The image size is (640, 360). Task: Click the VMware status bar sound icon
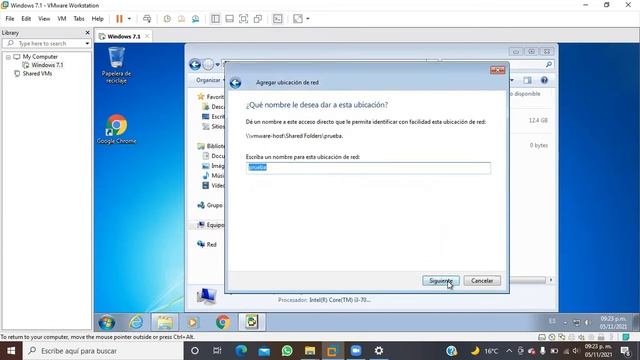click(581, 337)
